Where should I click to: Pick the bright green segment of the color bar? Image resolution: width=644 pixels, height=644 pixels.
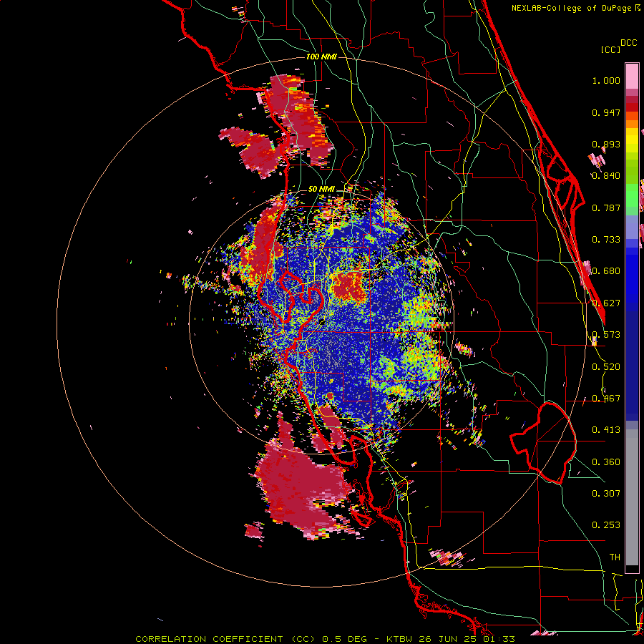tap(632, 195)
